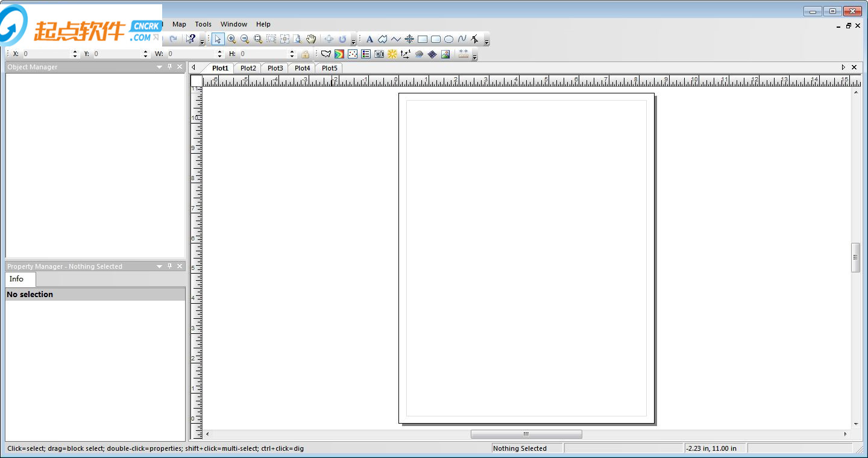Click the Polyline drawing tool

pos(395,39)
